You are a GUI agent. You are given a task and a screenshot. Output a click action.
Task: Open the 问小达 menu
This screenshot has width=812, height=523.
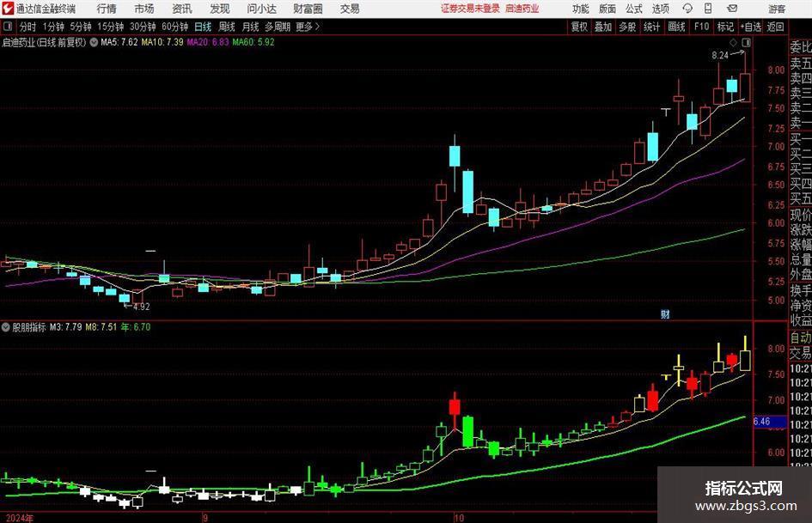click(261, 9)
